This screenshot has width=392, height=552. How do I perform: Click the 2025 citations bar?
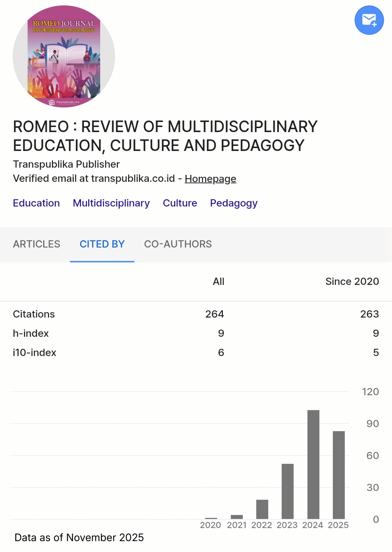click(x=339, y=475)
